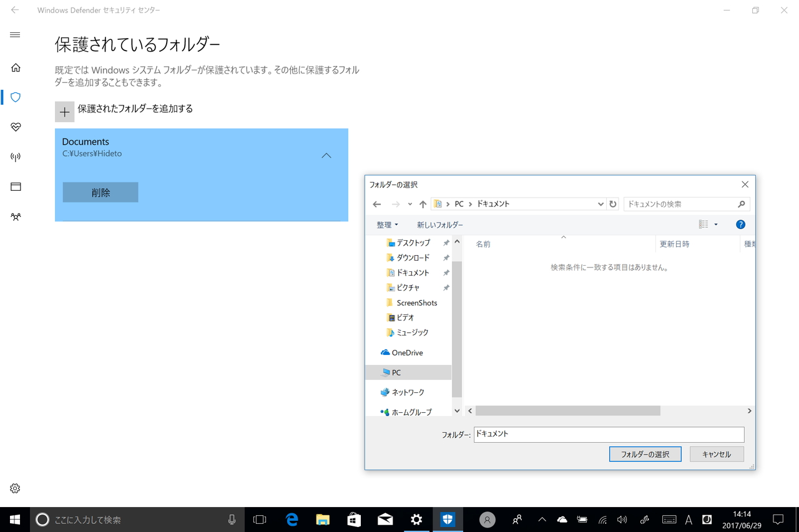Image resolution: width=799 pixels, height=532 pixels.
Task: Go up one folder level with up arrow
Action: [x=422, y=204]
